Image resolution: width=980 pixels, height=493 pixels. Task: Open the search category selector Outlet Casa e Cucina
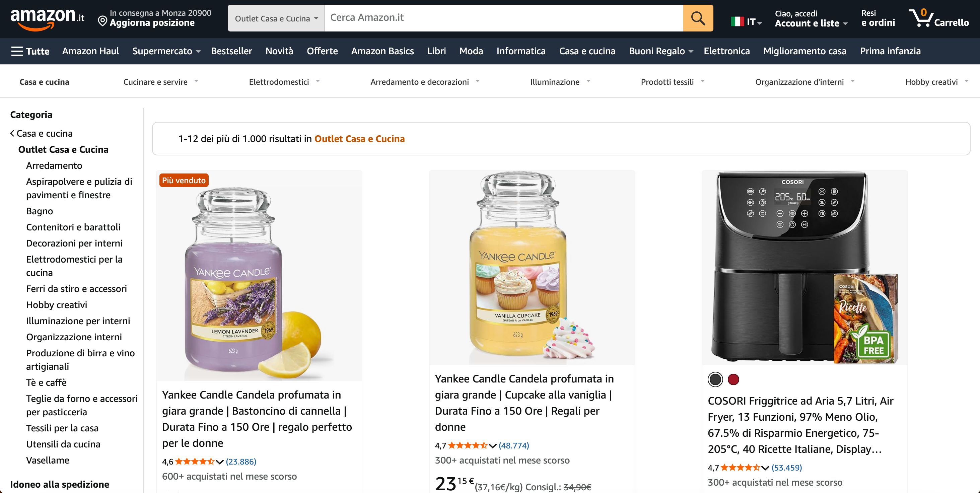click(275, 18)
